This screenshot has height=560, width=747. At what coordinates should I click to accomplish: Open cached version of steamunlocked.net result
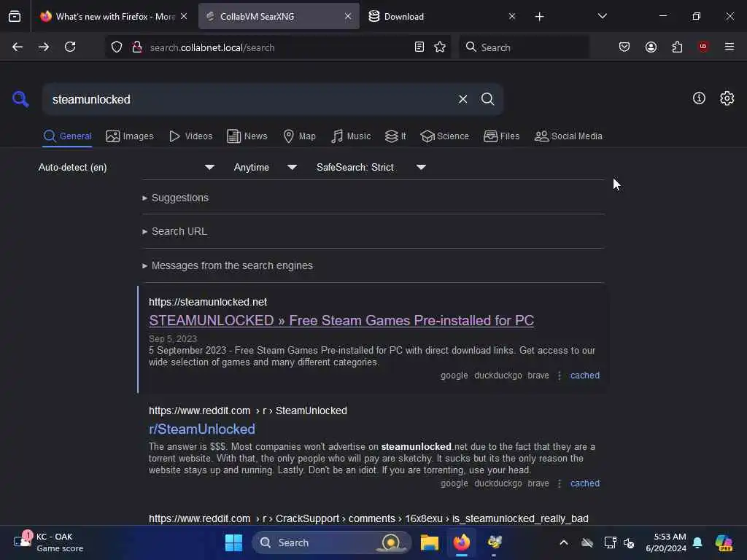click(x=584, y=376)
